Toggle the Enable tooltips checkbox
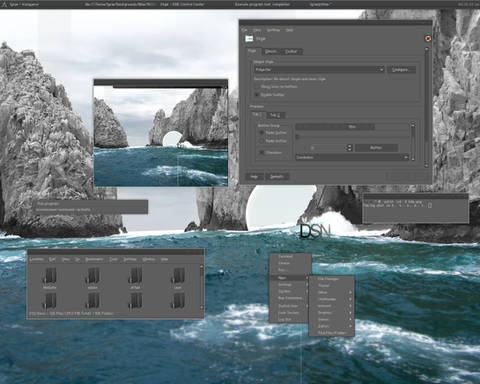Image resolution: width=480 pixels, height=384 pixels. point(256,95)
